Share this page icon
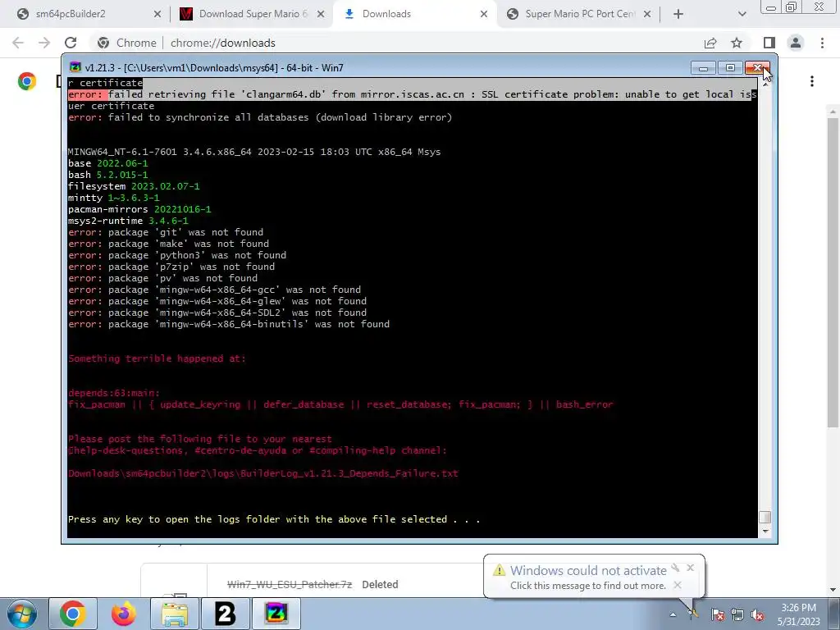840x630 pixels. click(x=710, y=43)
